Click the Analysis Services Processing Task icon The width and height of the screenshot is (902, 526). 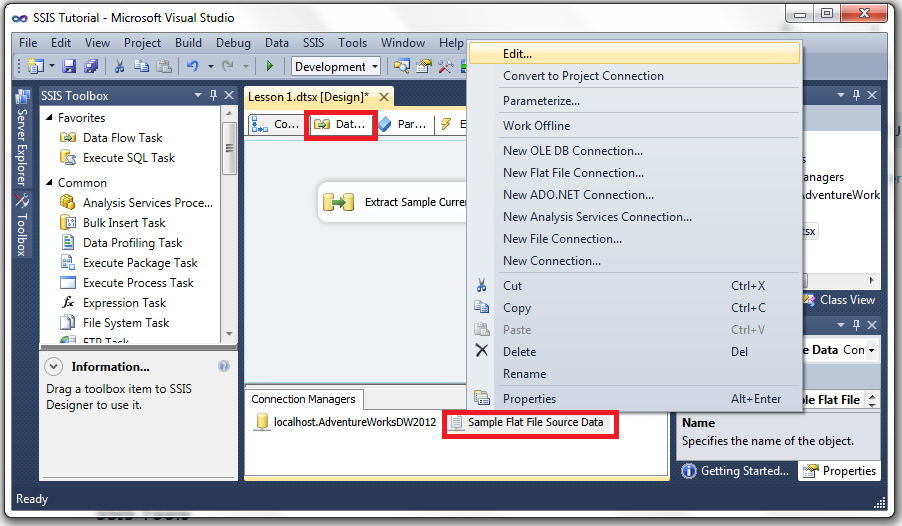pyautogui.click(x=68, y=203)
